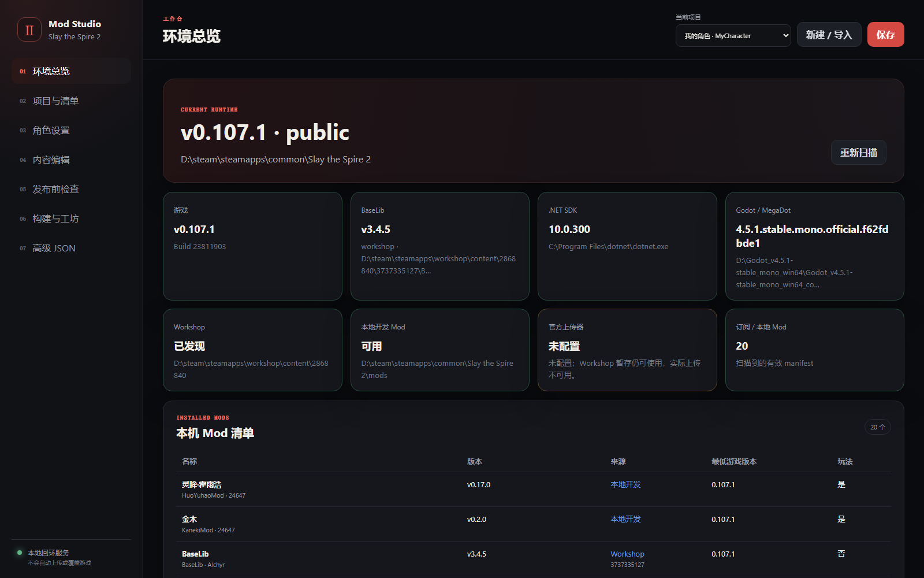Select the 金木 mod name
This screenshot has width=924, height=578.
point(189,519)
